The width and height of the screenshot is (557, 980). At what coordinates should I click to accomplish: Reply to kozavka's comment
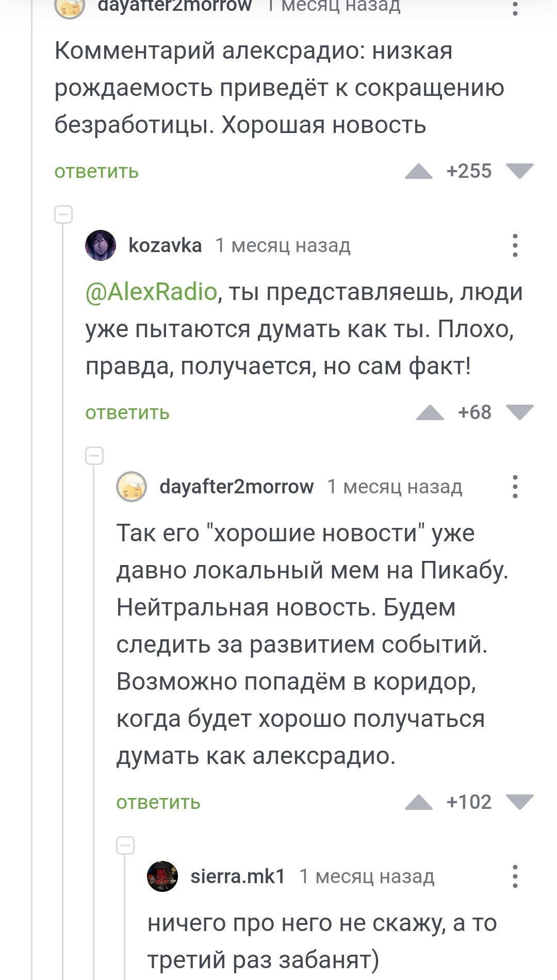(x=127, y=412)
